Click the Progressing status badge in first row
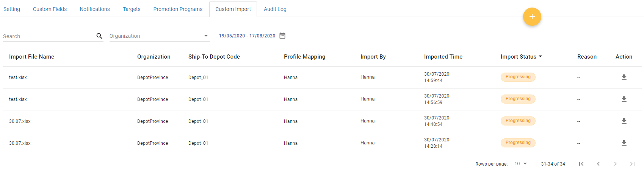Screen dimensions: 644x172 [x=518, y=77]
